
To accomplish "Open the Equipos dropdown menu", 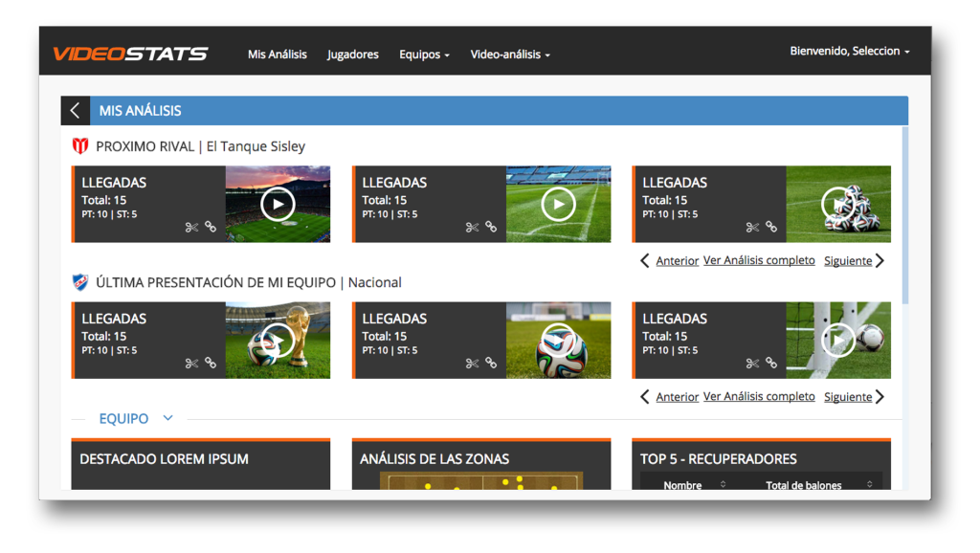I will tap(424, 55).
